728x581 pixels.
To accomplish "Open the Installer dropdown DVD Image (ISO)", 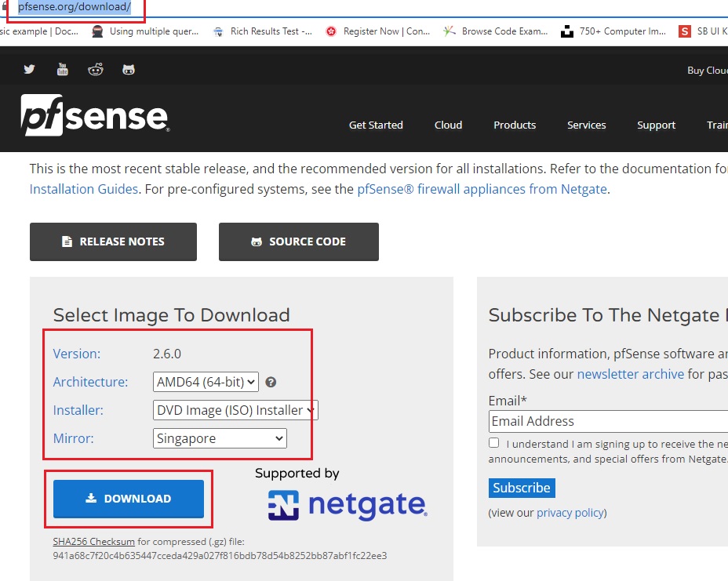I will pyautogui.click(x=235, y=410).
